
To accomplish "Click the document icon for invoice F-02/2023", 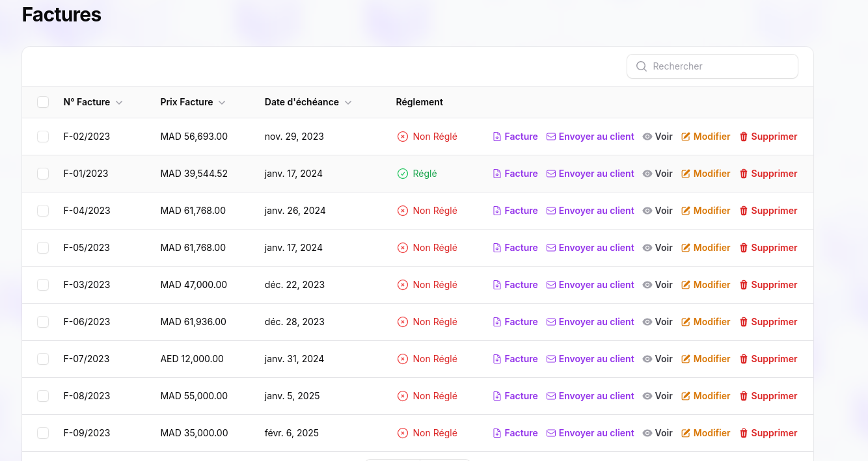I will click(497, 137).
